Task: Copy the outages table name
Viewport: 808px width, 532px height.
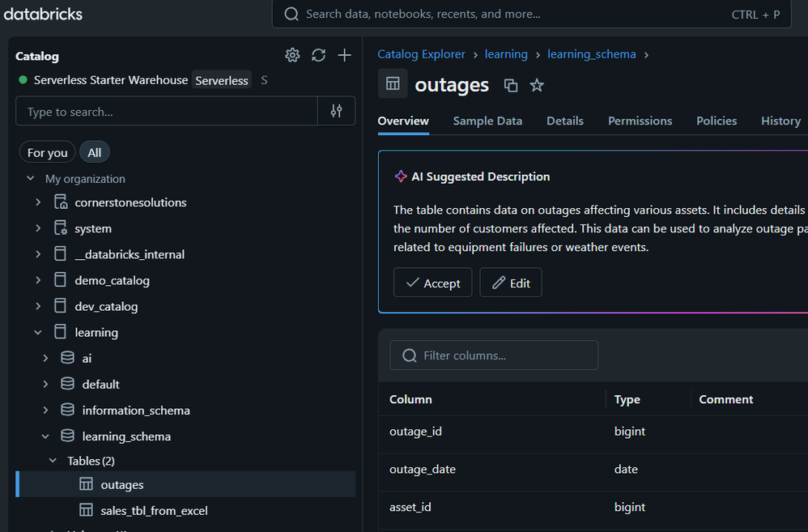Action: [x=510, y=85]
